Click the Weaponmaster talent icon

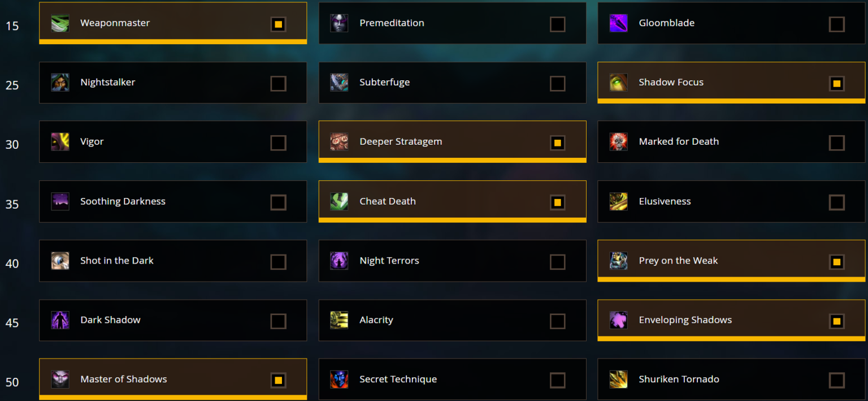(x=60, y=23)
